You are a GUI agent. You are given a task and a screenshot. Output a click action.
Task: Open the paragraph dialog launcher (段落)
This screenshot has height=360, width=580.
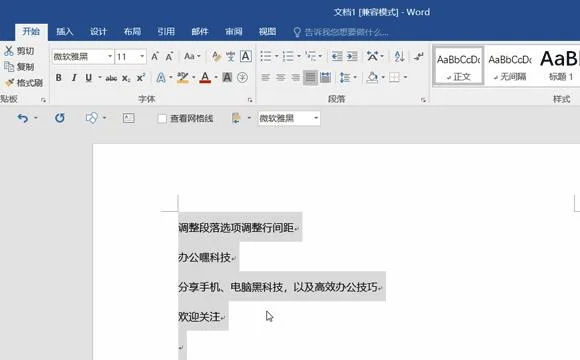click(x=423, y=100)
